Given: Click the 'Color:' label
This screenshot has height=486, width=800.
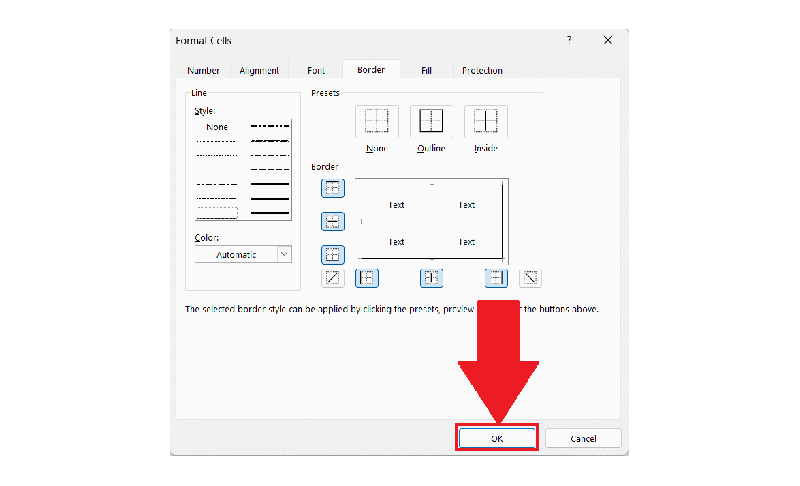Looking at the screenshot, I should point(207,238).
